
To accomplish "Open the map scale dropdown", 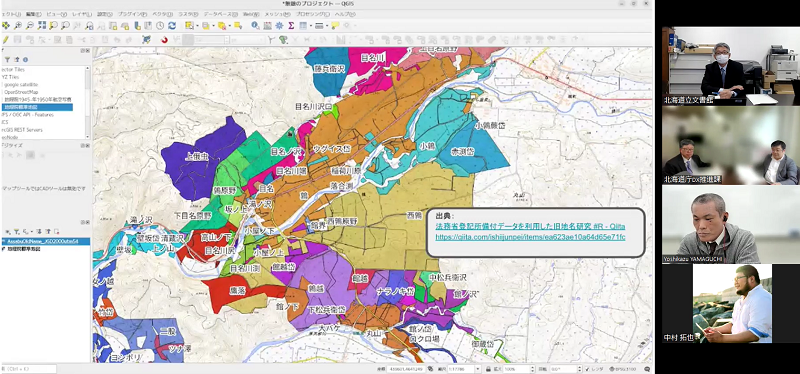I will click(x=478, y=369).
